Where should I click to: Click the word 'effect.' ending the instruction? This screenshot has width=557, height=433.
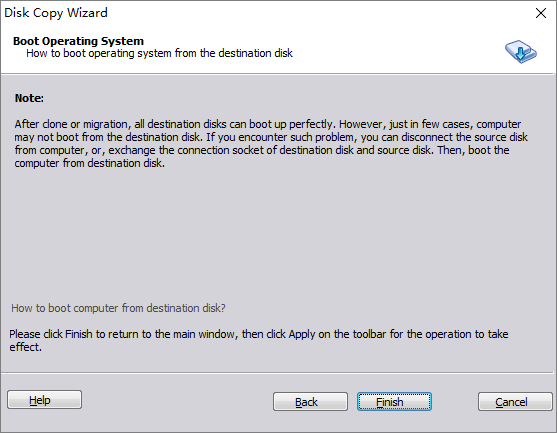tap(26, 347)
